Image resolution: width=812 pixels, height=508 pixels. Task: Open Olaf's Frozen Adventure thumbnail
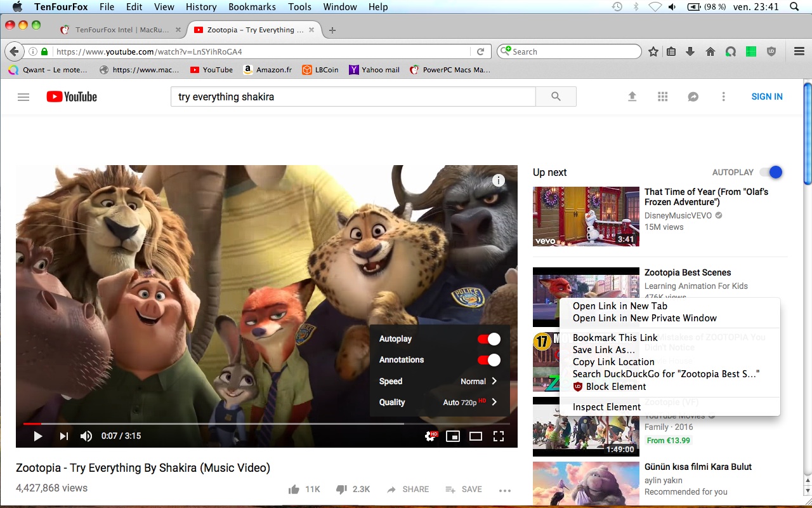coord(586,216)
